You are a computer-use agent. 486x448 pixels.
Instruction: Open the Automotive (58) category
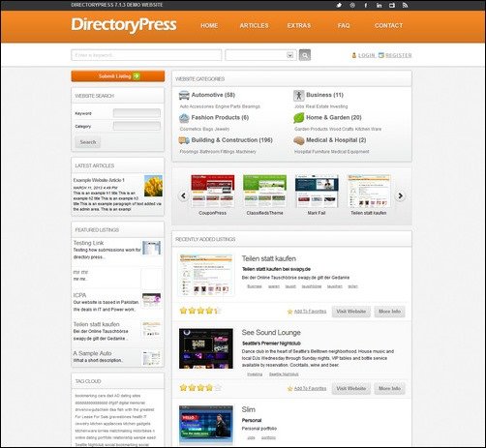pyautogui.click(x=213, y=95)
